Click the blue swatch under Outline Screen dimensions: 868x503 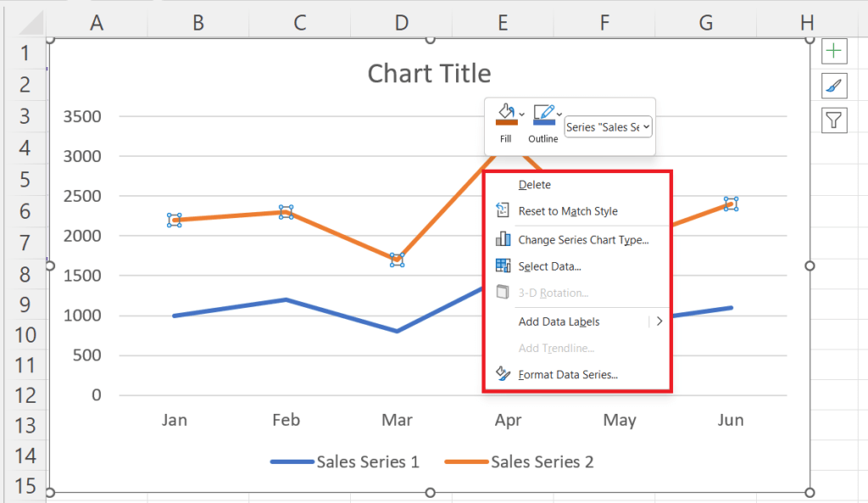pos(544,124)
